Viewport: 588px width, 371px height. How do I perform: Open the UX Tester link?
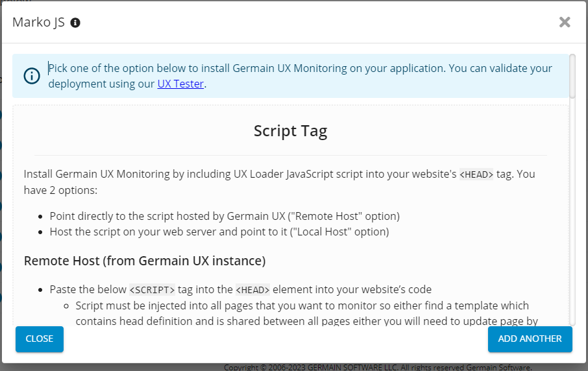(180, 84)
